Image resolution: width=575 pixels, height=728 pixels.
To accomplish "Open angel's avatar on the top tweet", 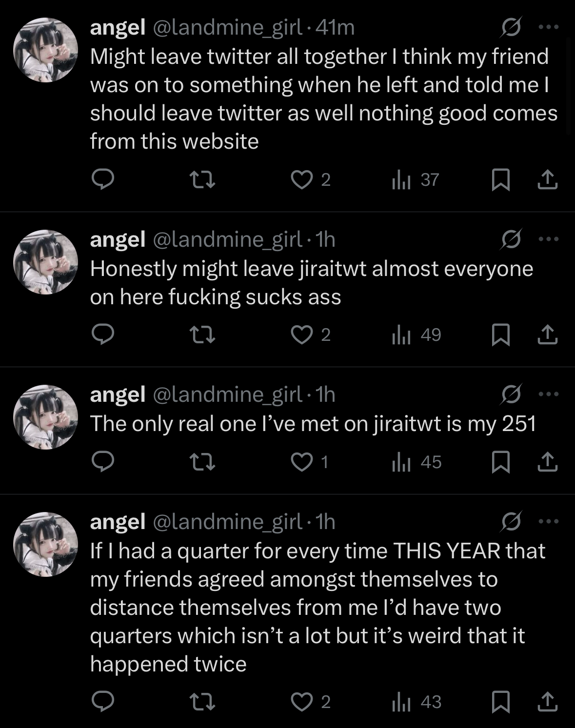I will pos(45,50).
